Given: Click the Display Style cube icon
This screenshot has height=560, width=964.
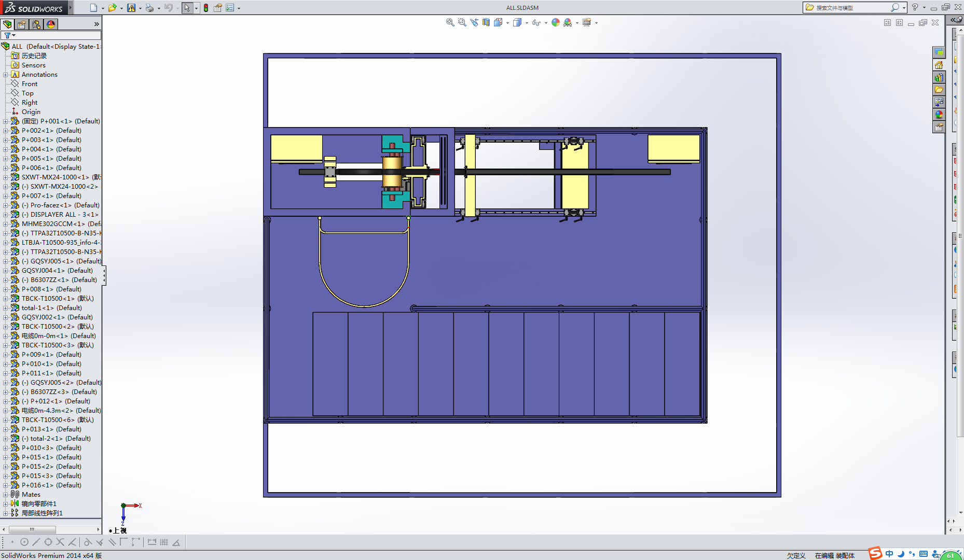Looking at the screenshot, I should pos(517,22).
